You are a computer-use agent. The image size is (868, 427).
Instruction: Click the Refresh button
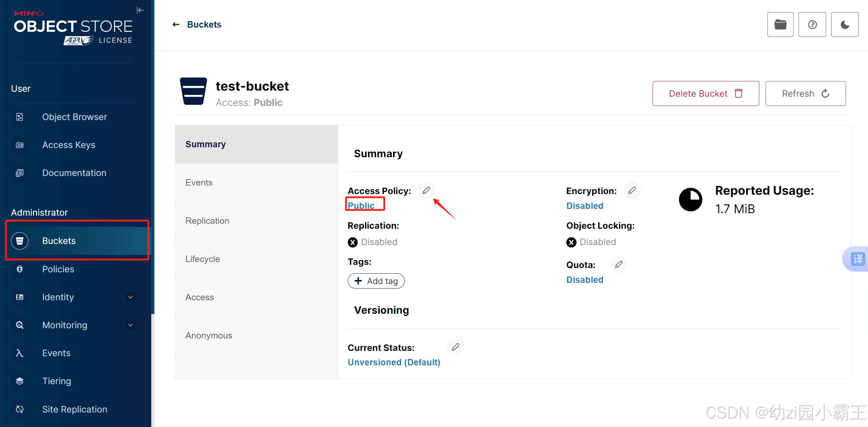[x=806, y=93]
